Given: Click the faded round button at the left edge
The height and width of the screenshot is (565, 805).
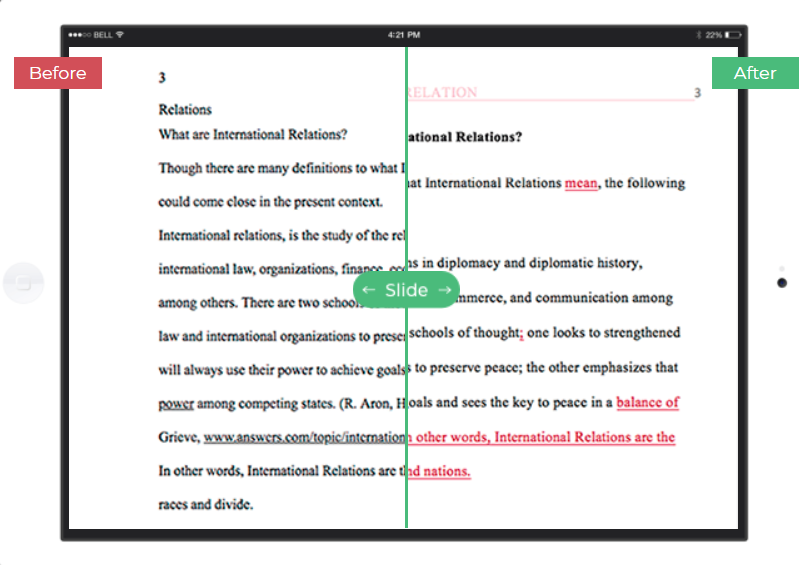Looking at the screenshot, I should [x=23, y=283].
